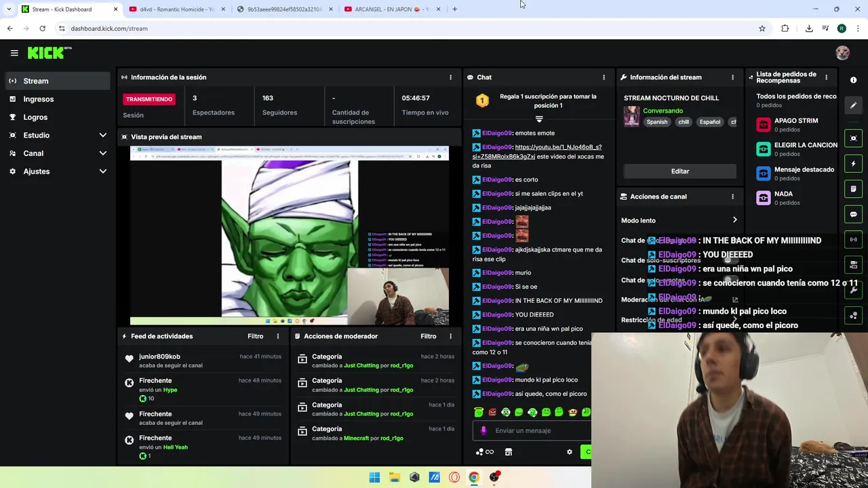Image resolution: width=868 pixels, height=488 pixels.
Task: Toggle the lightning bolt icon on the right rail
Action: tap(853, 163)
